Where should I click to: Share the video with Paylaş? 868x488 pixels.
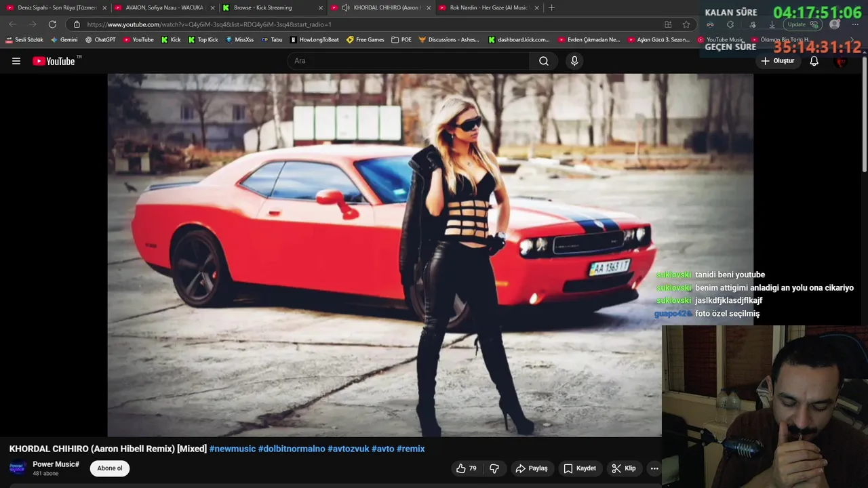coord(532,468)
